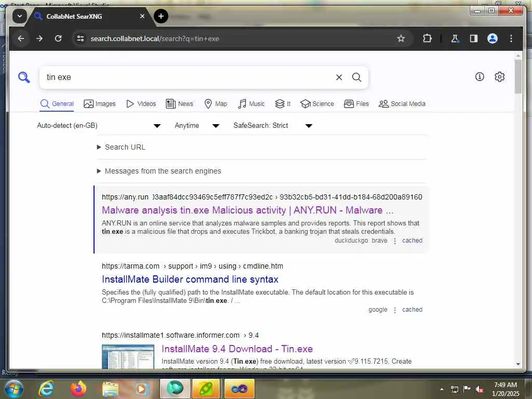Screen dimensions: 532x399
Task: Click the https://any.run result URL
Action: coord(262,197)
